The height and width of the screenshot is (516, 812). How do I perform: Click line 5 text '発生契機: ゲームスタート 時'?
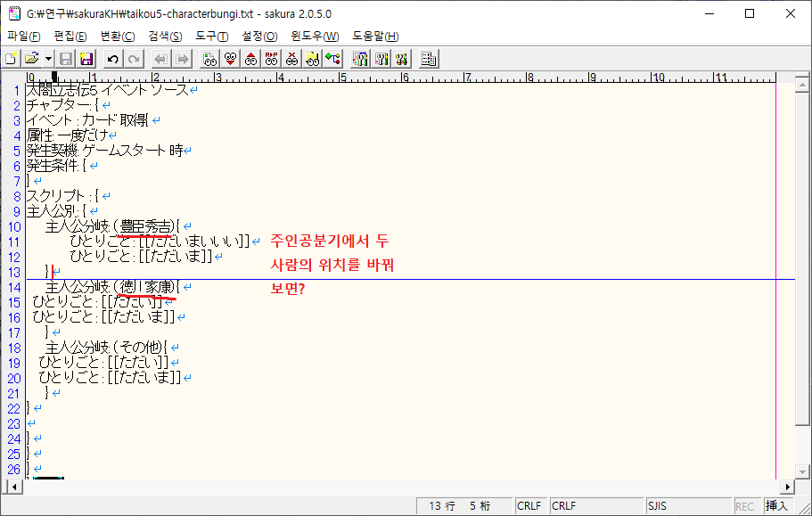pos(104,151)
